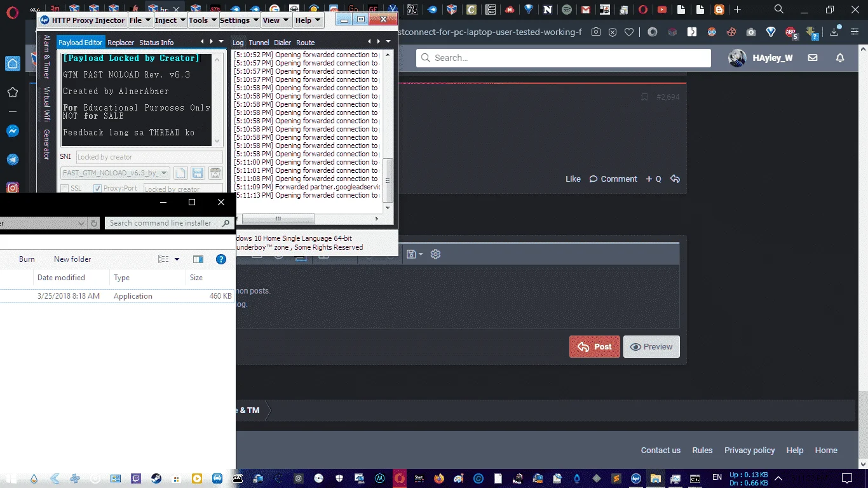The image size is (868, 488).
Task: Open Settings menu dropdown in injector
Action: pyautogui.click(x=240, y=20)
